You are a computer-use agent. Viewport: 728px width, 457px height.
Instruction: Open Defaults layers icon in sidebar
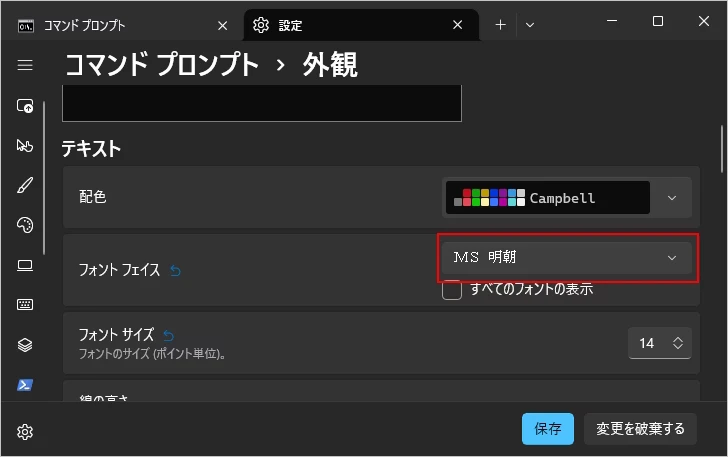point(25,345)
